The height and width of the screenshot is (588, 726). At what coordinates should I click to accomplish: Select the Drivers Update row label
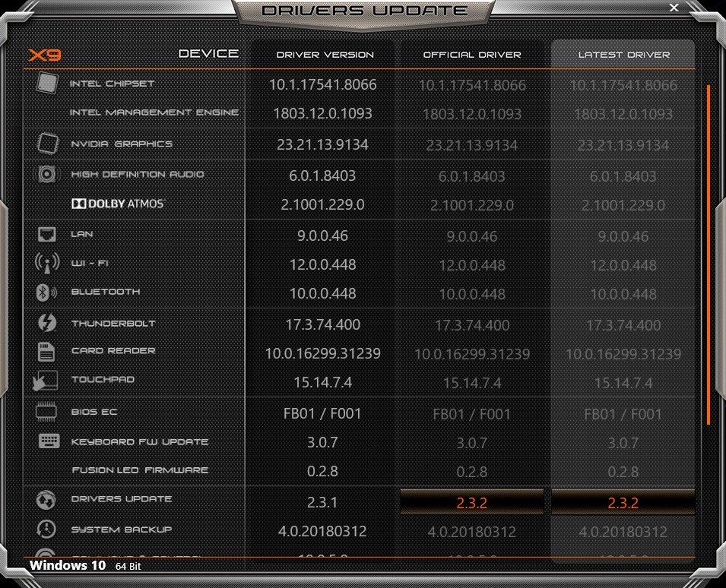pyautogui.click(x=122, y=498)
